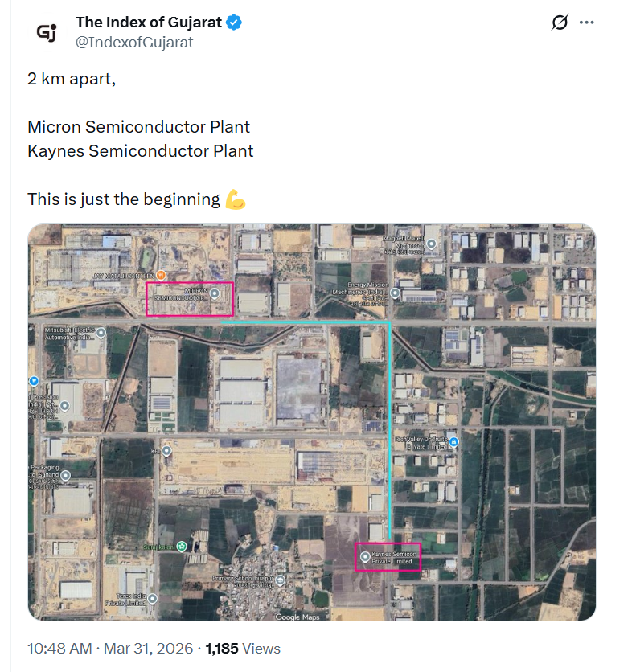Click the "This is just the beginning" text
Screen dimensions: 636x672
pos(123,199)
